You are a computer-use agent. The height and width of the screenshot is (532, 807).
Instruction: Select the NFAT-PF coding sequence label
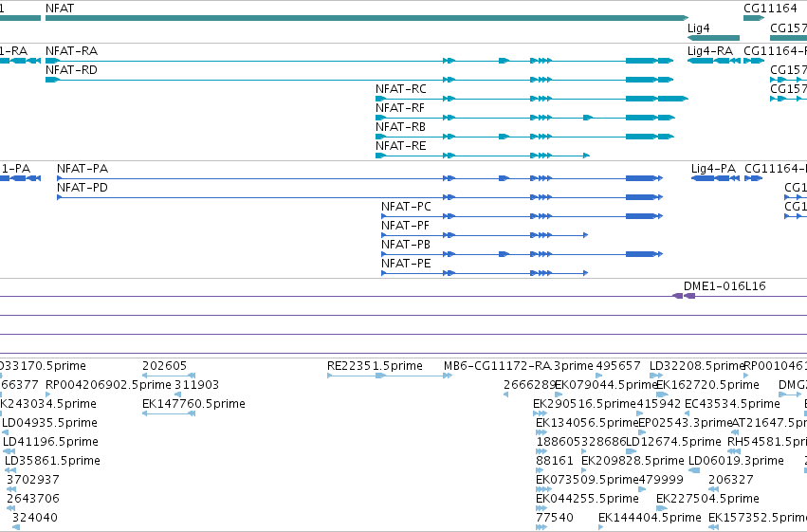405,226
